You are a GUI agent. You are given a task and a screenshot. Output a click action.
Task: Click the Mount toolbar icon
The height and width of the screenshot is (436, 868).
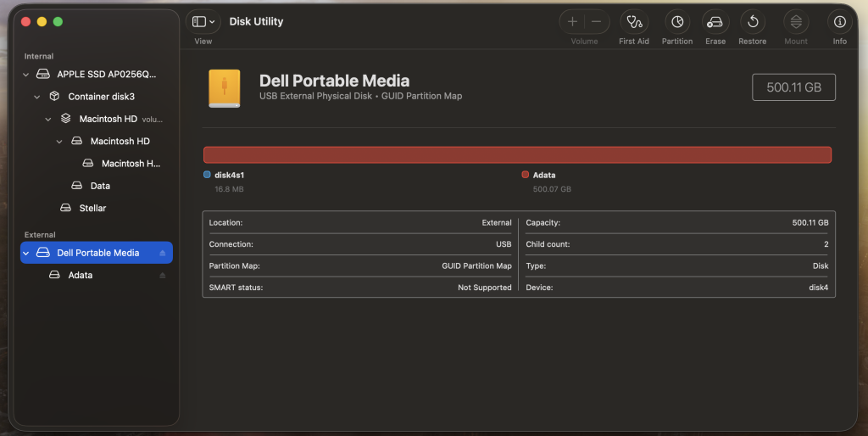795,21
